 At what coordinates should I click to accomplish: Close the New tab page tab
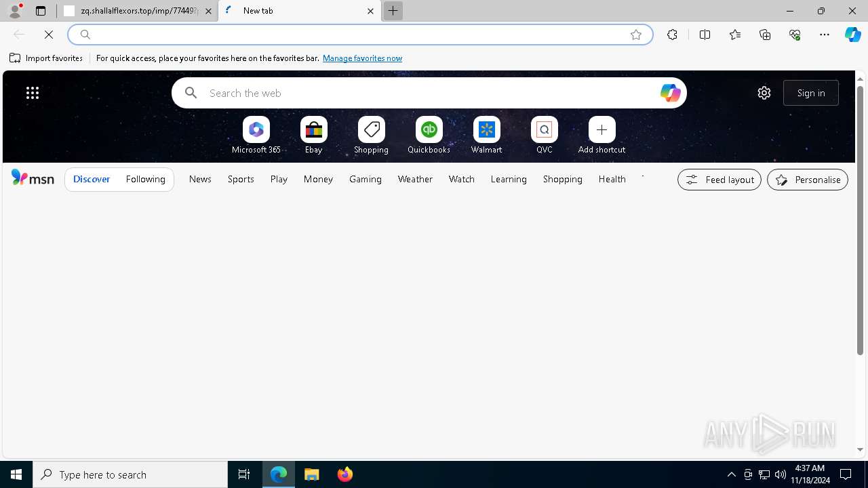(x=370, y=11)
